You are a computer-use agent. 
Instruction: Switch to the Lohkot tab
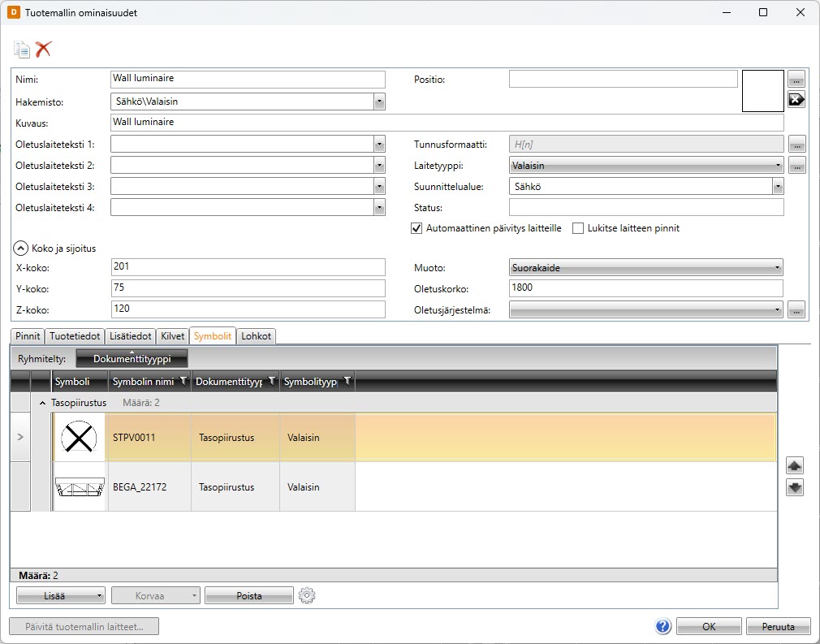coord(257,336)
